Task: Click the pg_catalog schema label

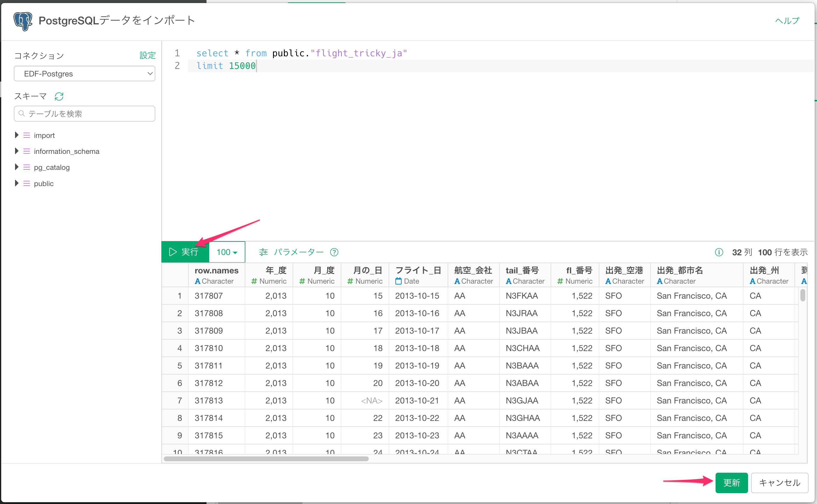Action: click(52, 167)
